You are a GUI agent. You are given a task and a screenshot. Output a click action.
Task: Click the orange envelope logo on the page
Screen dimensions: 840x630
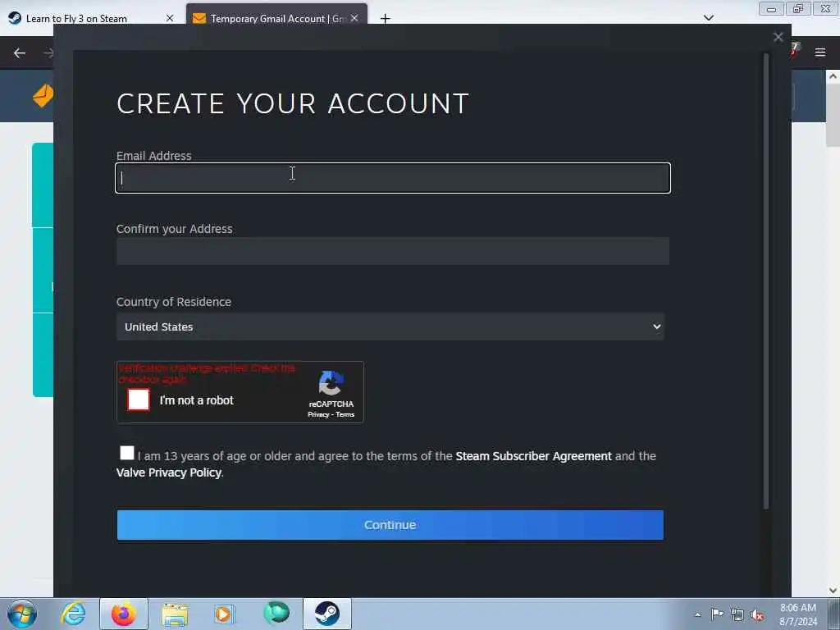pyautogui.click(x=43, y=96)
